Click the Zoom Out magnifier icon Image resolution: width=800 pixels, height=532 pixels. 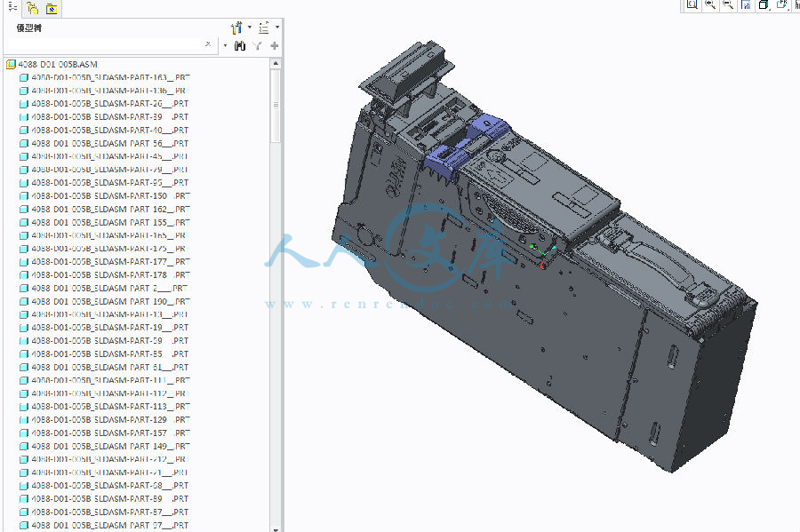pyautogui.click(x=727, y=4)
